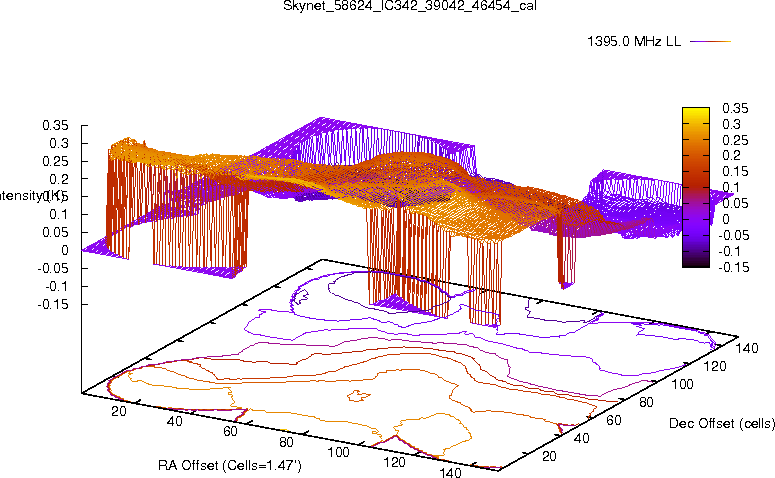This screenshot has width=775, height=478.
Task: Click Dec Offset axis tick 120
Action: click(x=715, y=367)
